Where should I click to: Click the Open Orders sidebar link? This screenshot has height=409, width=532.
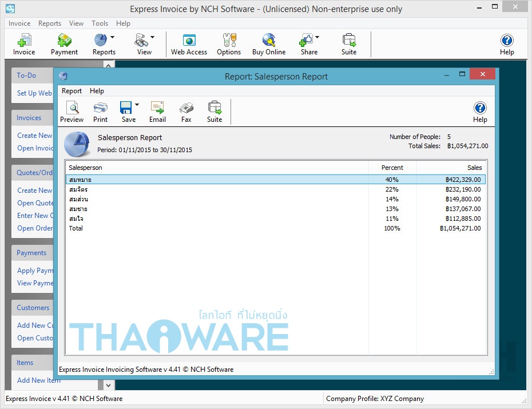[35, 228]
